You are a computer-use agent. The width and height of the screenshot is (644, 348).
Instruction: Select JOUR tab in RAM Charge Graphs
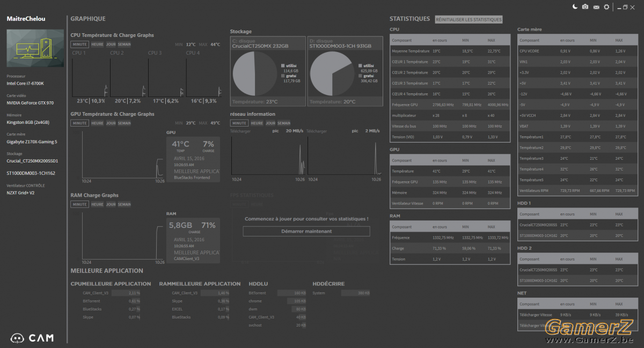click(111, 204)
